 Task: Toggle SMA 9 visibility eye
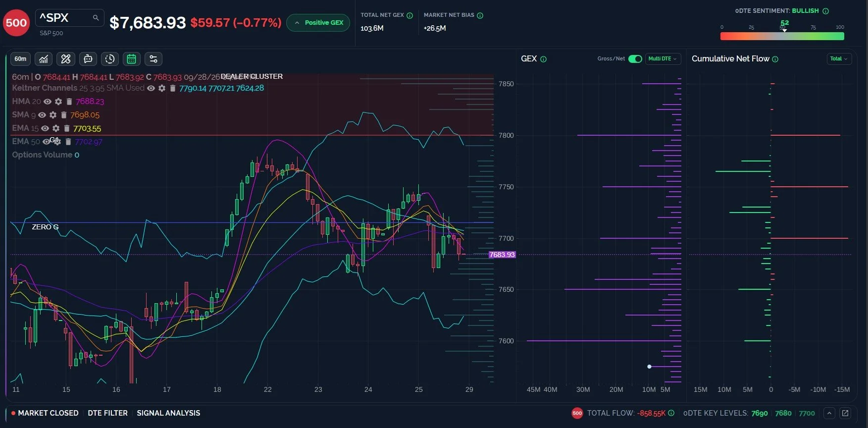pyautogui.click(x=42, y=115)
